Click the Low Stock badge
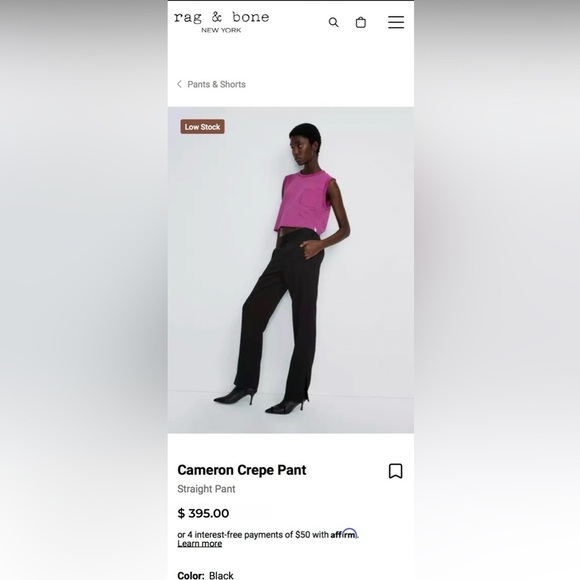The height and width of the screenshot is (580, 580). 202,127
